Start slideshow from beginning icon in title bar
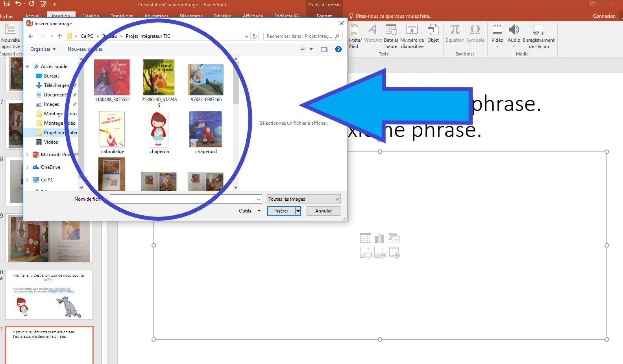 43,4
